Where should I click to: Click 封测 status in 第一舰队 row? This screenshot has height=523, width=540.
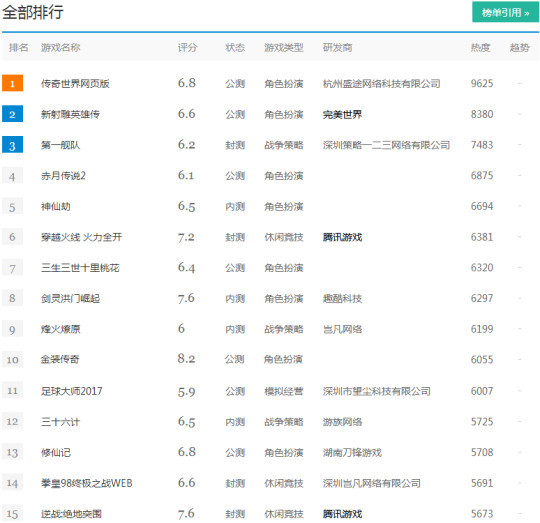[235, 145]
